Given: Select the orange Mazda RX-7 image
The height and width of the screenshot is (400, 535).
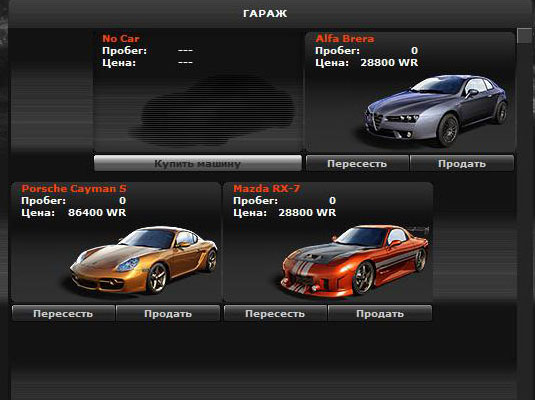Looking at the screenshot, I should pyautogui.click(x=355, y=260).
